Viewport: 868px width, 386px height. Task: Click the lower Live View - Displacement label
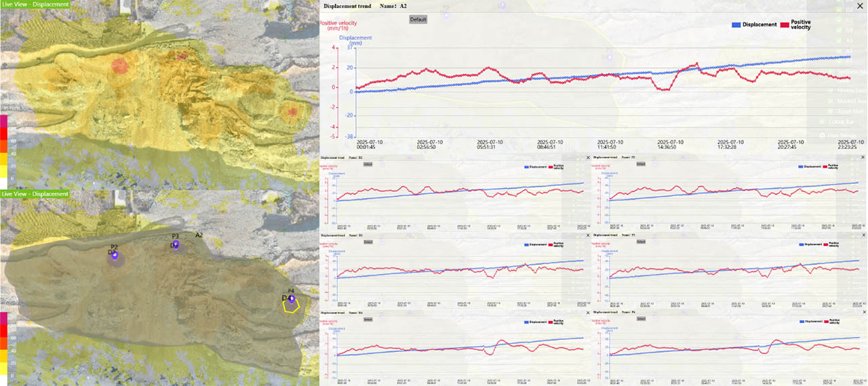(x=35, y=194)
